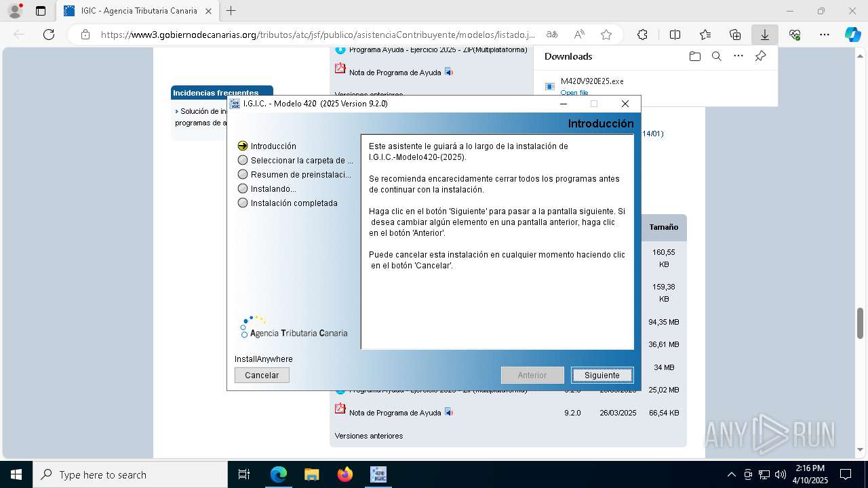The image size is (868, 488).
Task: Open Collections icon in Edge toolbar
Action: coord(735,35)
